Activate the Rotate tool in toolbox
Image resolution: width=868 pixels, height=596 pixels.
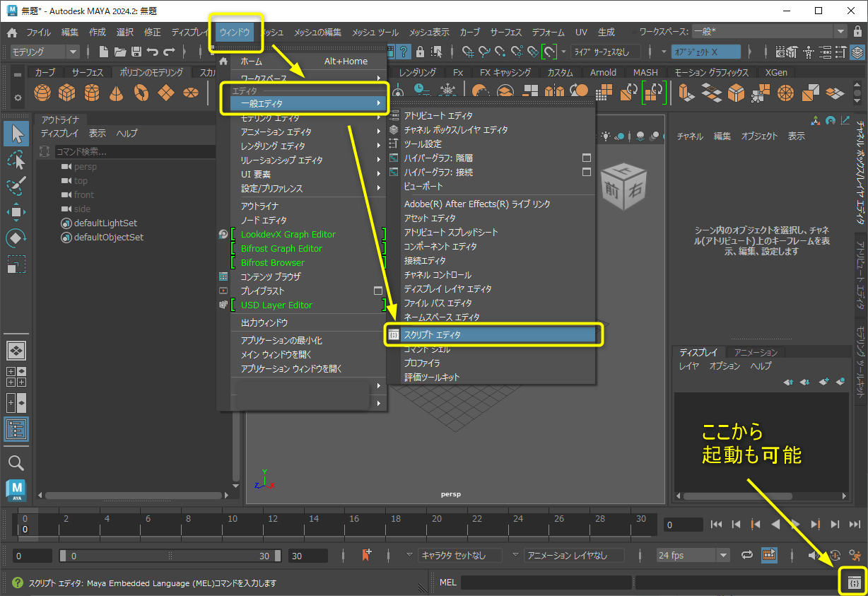[x=16, y=238]
